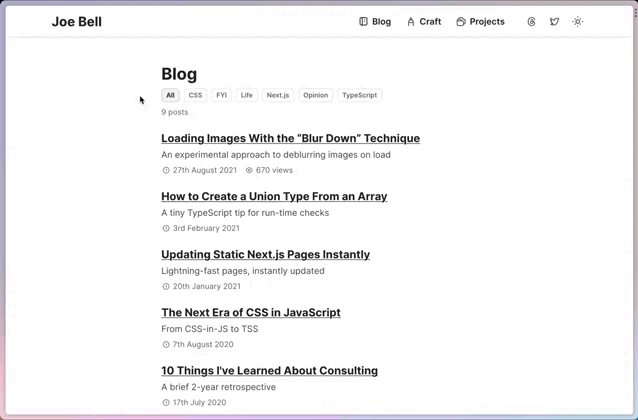Click 'Lightning-fast pages, instantly updated' description
The image size is (638, 420).
point(243,271)
